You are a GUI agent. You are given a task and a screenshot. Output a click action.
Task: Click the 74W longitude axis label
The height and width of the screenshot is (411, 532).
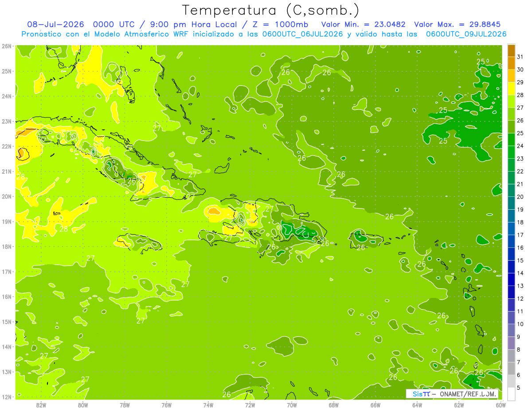point(208,405)
